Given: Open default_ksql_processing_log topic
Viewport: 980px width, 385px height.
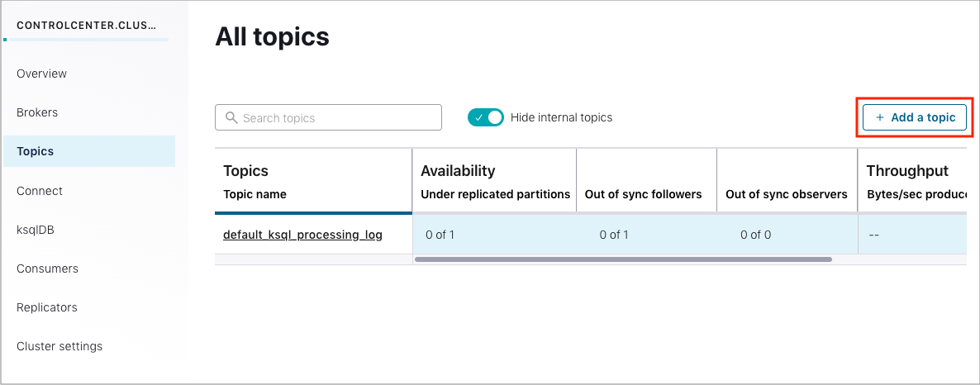Looking at the screenshot, I should click(x=302, y=235).
